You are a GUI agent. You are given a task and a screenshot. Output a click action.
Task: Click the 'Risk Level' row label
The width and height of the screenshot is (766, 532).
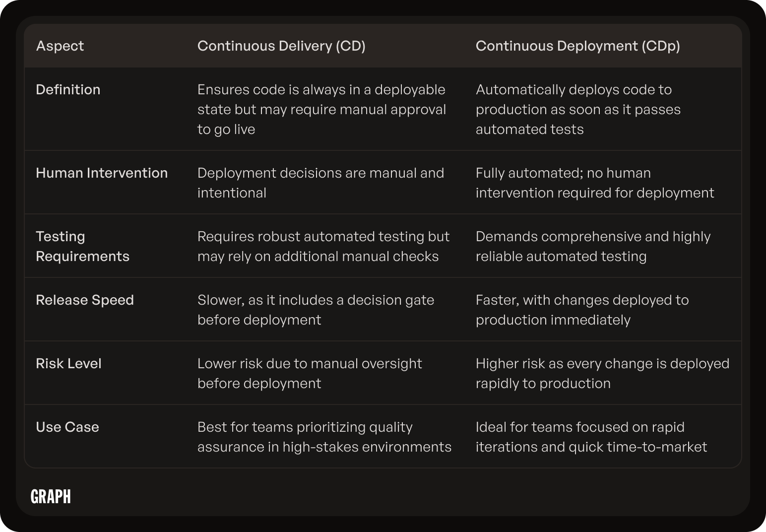(x=68, y=363)
